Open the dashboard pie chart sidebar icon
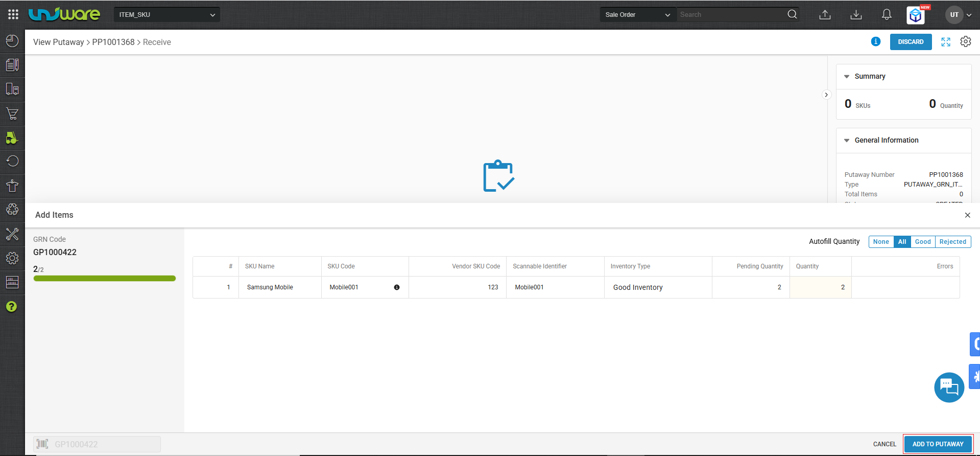This screenshot has height=456, width=980. (x=12, y=41)
